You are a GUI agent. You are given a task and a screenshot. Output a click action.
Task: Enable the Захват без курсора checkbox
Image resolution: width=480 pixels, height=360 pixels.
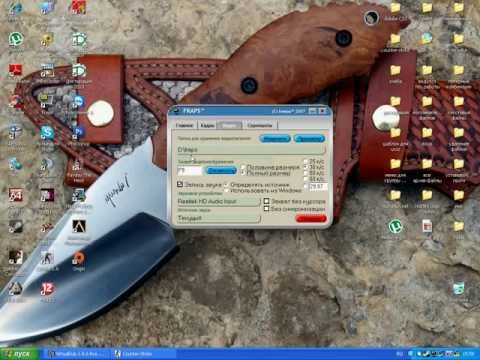pyautogui.click(x=266, y=201)
